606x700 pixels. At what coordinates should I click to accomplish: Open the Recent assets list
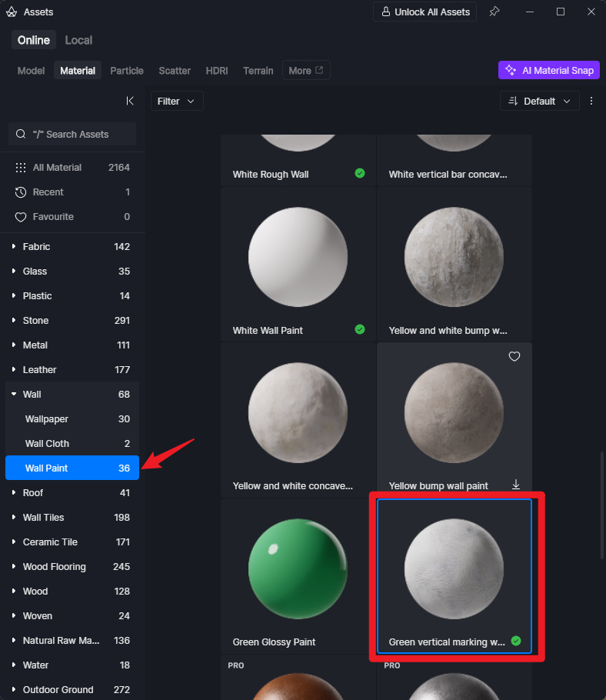tap(48, 192)
